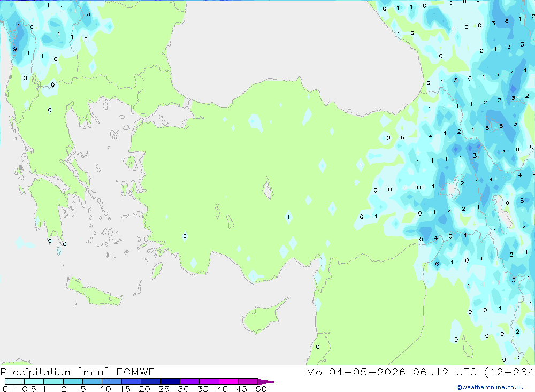Select the 25–30 mm dark navy legend swatch
Viewport: 535px width, 392px height.
[170, 381]
